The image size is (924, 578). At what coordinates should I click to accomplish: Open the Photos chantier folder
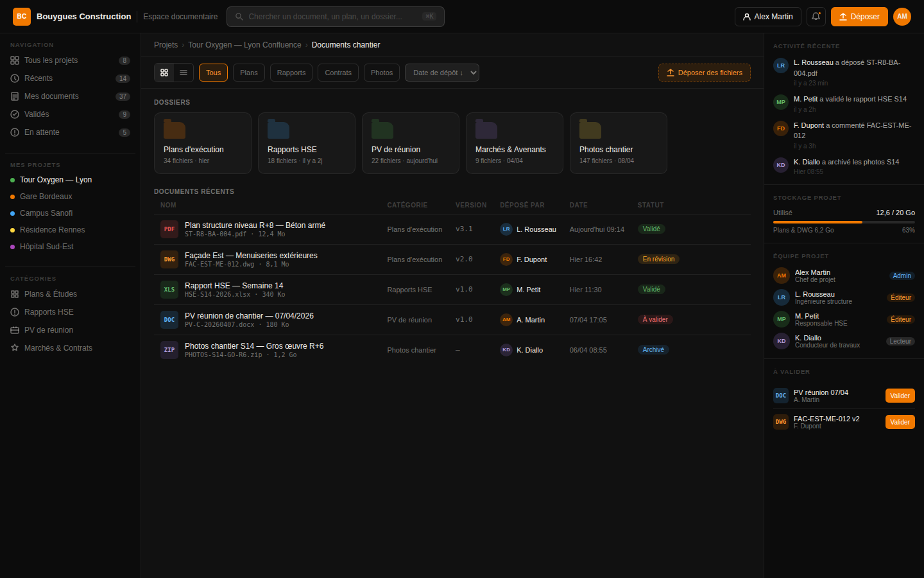(x=618, y=143)
